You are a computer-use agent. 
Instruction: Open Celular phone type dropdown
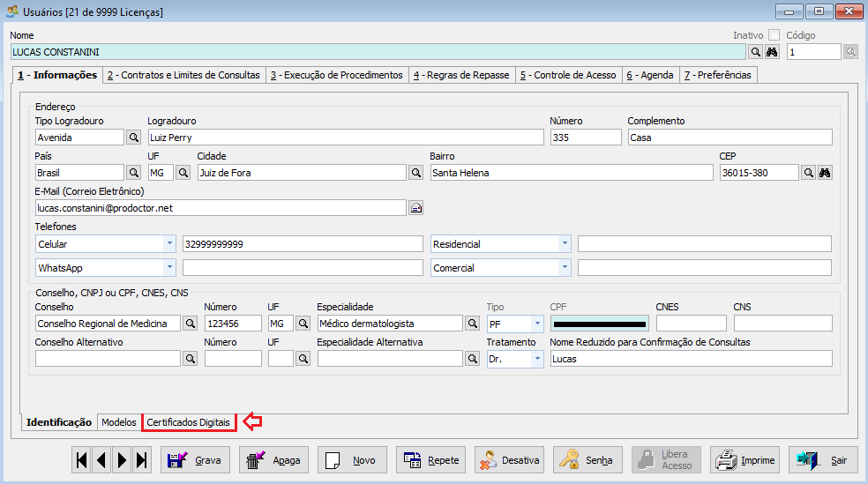[x=169, y=244]
